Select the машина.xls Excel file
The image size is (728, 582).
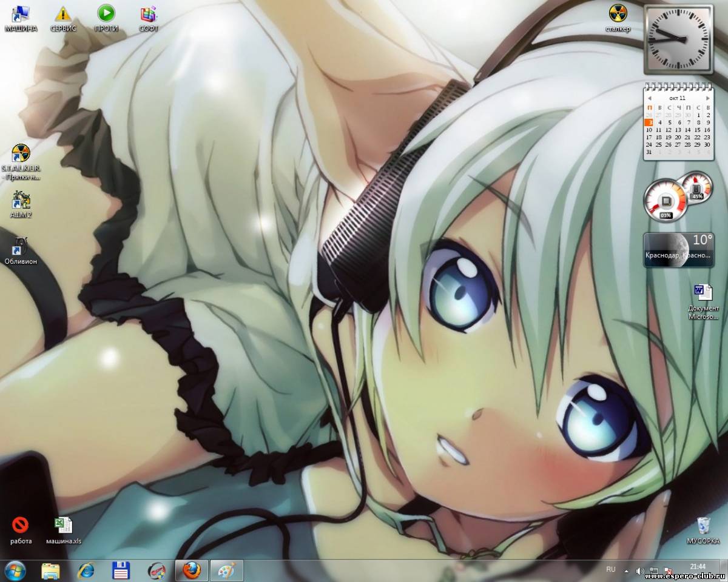point(64,530)
